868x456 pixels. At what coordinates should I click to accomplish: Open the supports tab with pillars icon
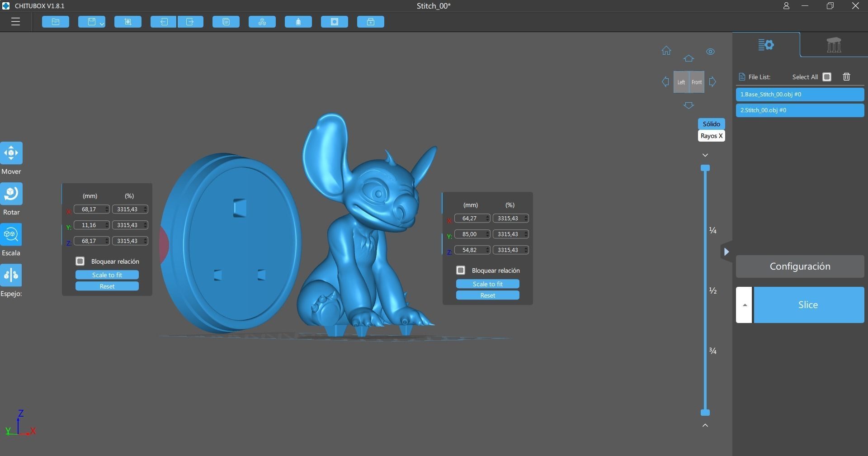(834, 45)
